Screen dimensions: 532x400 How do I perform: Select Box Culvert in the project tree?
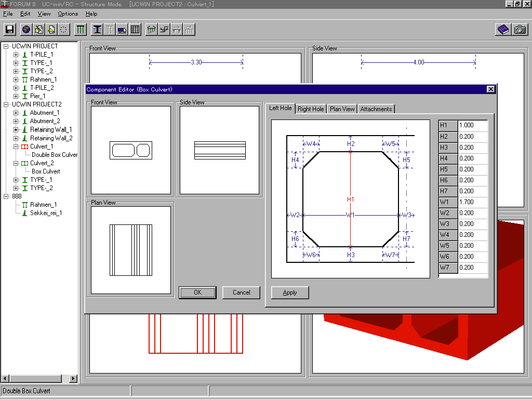coord(46,171)
